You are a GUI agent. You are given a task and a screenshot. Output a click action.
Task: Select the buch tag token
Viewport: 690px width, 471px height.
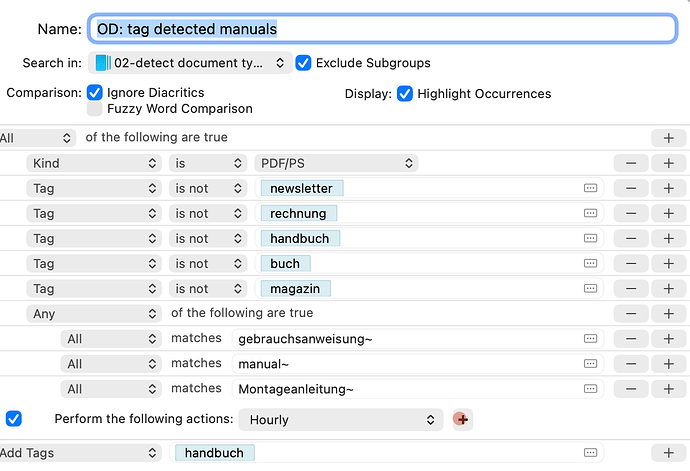pyautogui.click(x=286, y=264)
